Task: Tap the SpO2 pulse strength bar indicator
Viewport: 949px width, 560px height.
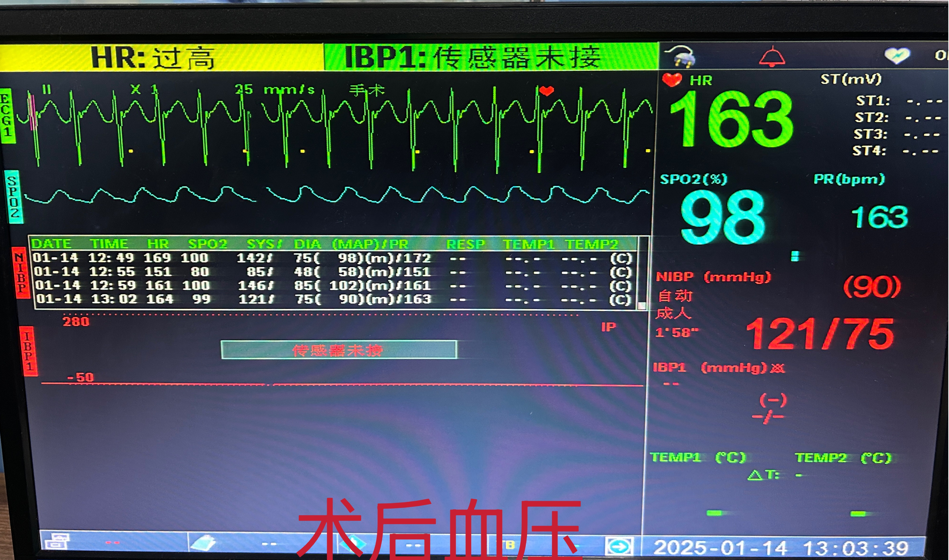Action: point(795,256)
